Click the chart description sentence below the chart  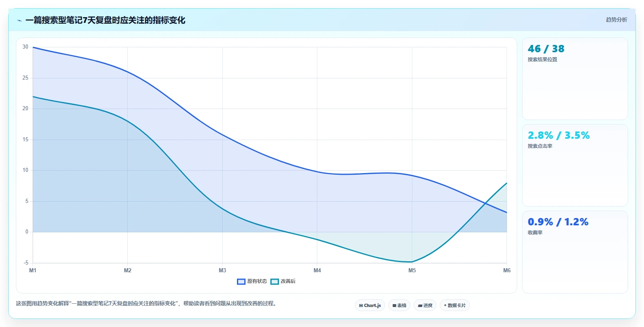coord(147,303)
